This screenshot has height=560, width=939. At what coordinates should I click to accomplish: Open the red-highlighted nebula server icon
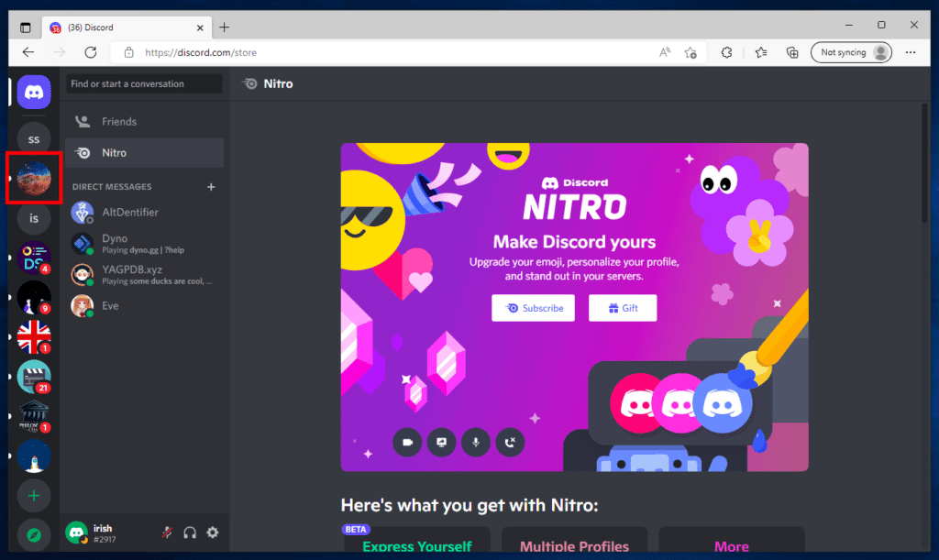tap(34, 179)
